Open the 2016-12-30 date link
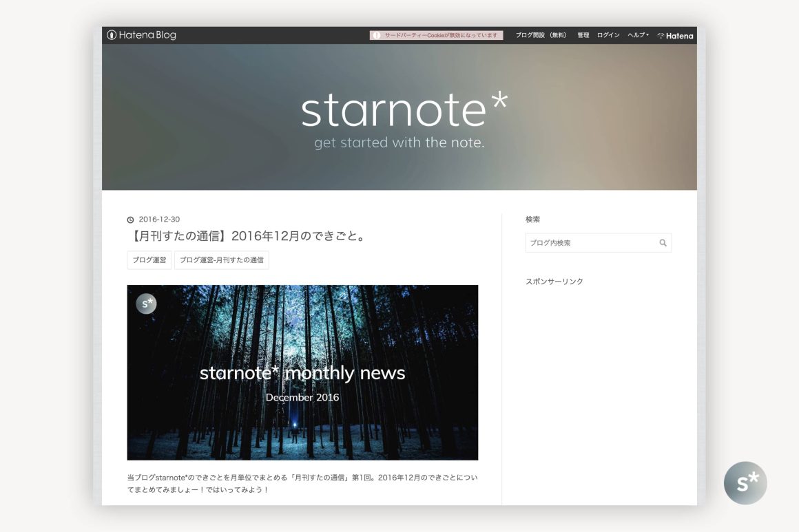Screen dimensions: 799x532 159,220
